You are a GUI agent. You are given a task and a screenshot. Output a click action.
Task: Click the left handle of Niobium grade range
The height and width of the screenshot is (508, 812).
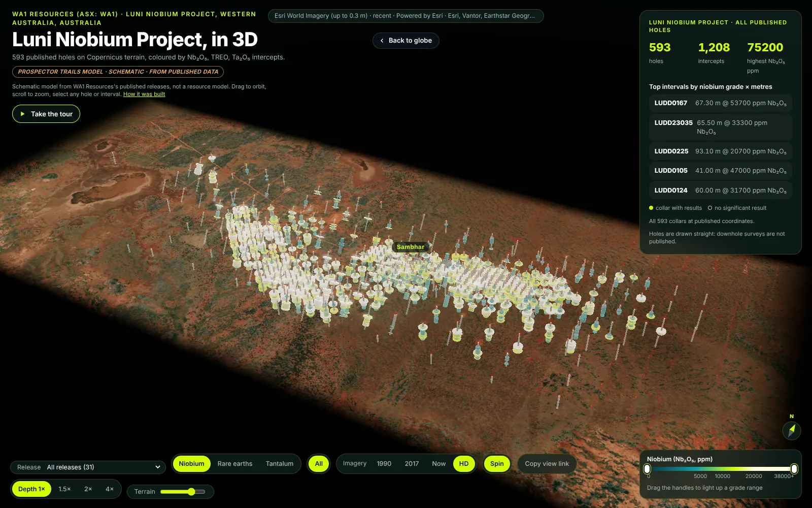[647, 469]
